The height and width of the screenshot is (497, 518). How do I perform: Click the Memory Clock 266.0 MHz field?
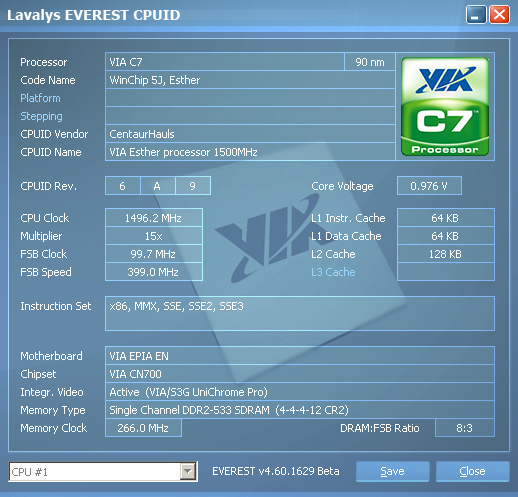coord(143,428)
